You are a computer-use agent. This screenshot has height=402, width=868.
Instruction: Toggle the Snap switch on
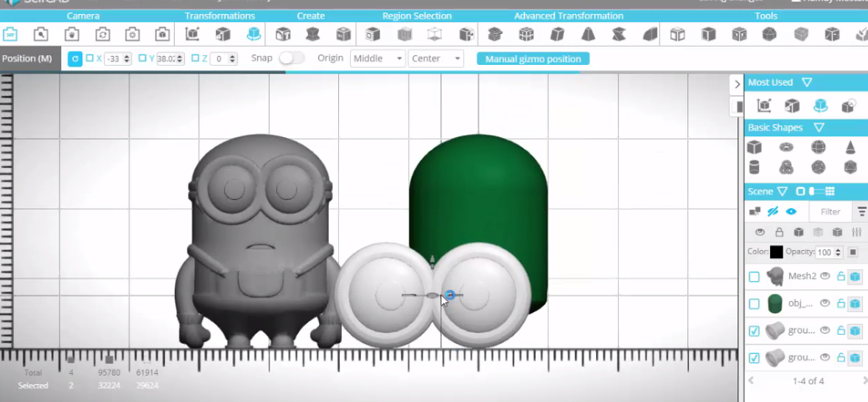click(292, 58)
